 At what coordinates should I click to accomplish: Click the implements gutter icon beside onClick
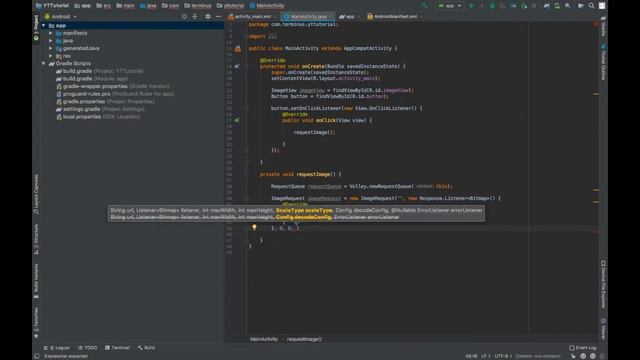[x=237, y=120]
